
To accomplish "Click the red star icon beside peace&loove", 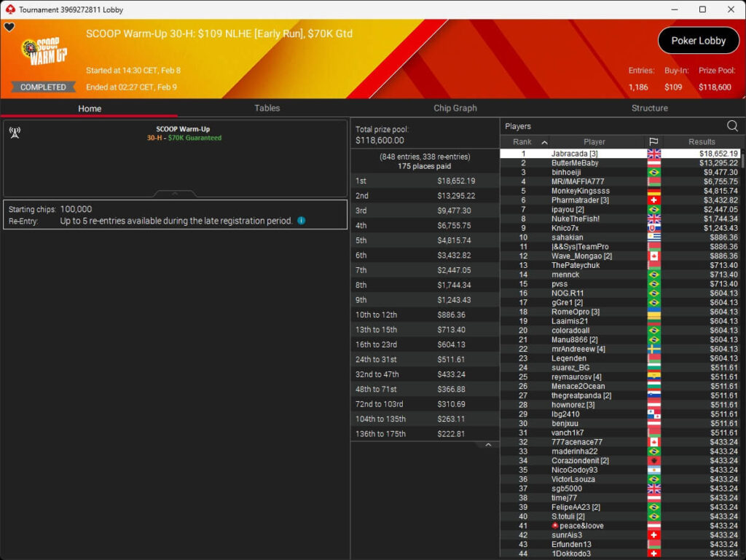I will point(555,526).
